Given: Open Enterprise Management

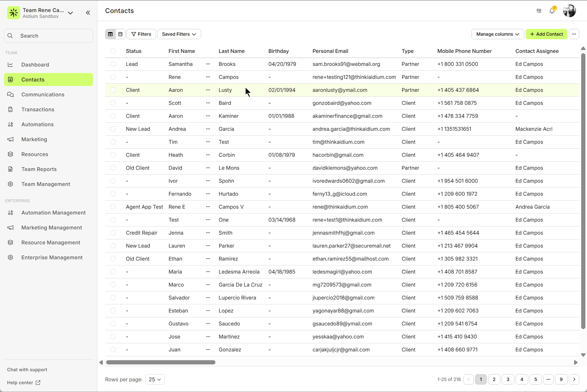Looking at the screenshot, I should pyautogui.click(x=52, y=257).
